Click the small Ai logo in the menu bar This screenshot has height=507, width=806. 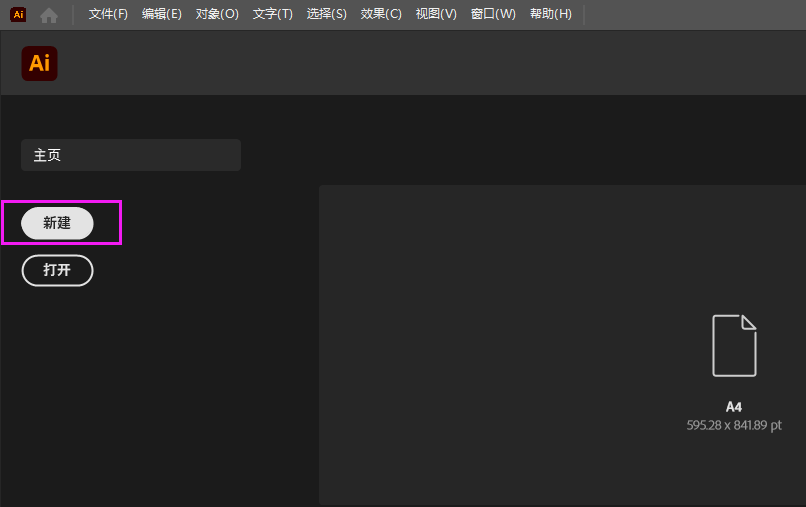18,14
